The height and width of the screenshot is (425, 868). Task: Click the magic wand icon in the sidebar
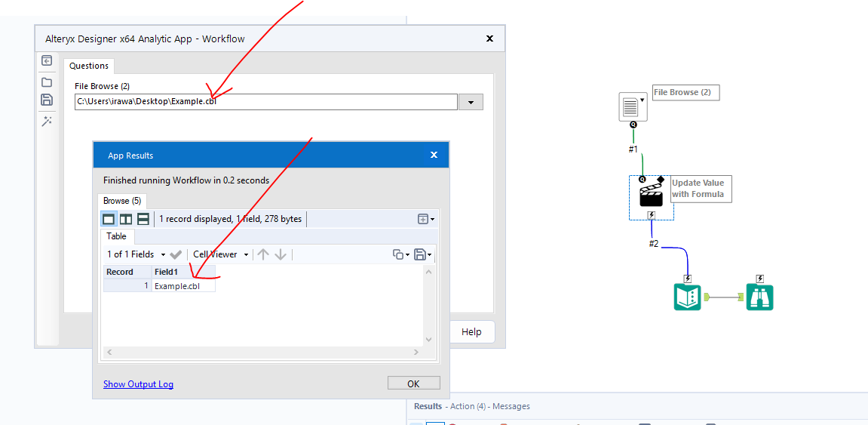[x=47, y=122]
